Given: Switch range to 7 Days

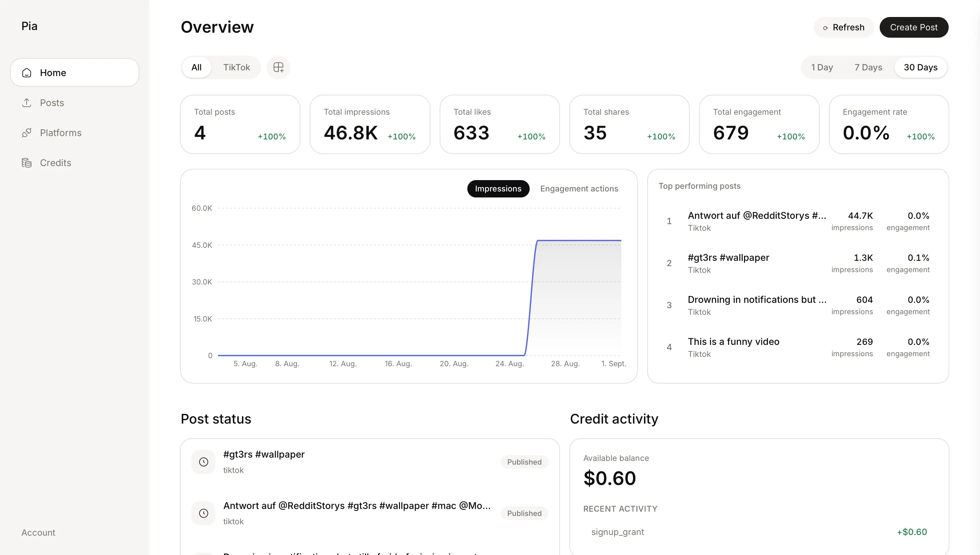Looking at the screenshot, I should tap(868, 67).
